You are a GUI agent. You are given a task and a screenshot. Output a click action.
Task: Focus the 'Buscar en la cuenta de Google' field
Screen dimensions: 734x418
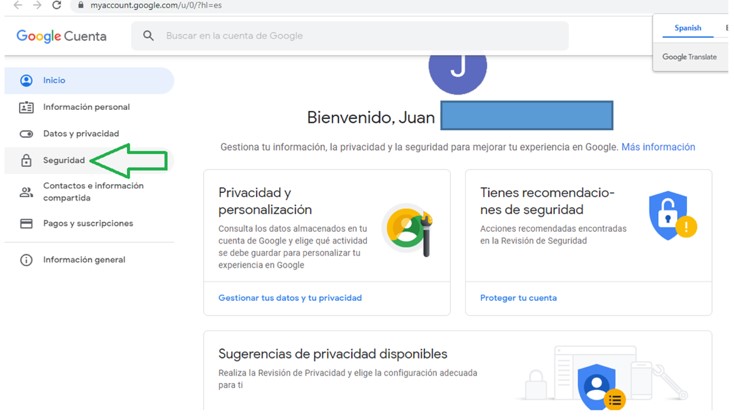(350, 36)
